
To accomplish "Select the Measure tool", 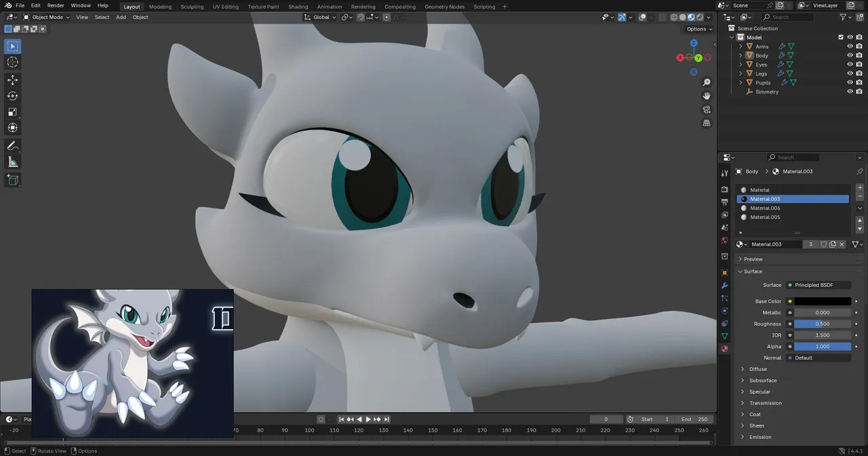I will tap(13, 161).
